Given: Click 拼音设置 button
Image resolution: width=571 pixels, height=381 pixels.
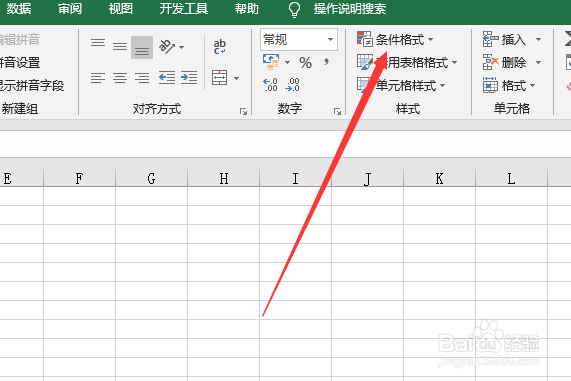Looking at the screenshot, I should [x=20, y=63].
